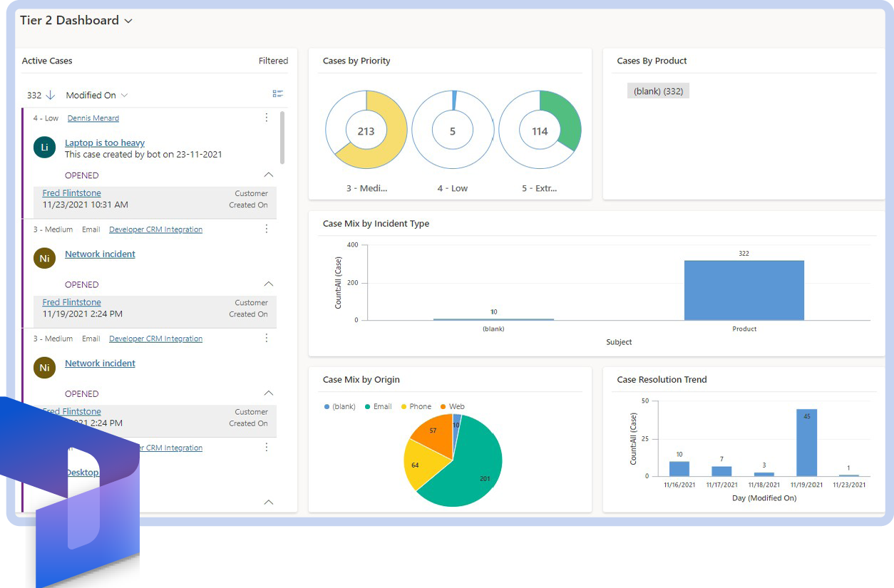Collapse the Laptop is too heavy case details
Image resolution: width=894 pixels, height=588 pixels.
(x=268, y=175)
